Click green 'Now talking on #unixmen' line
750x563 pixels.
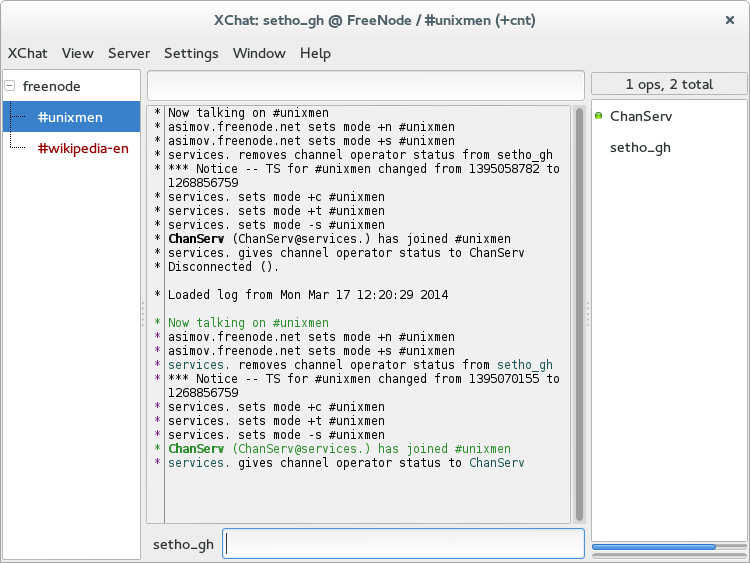pyautogui.click(x=248, y=323)
